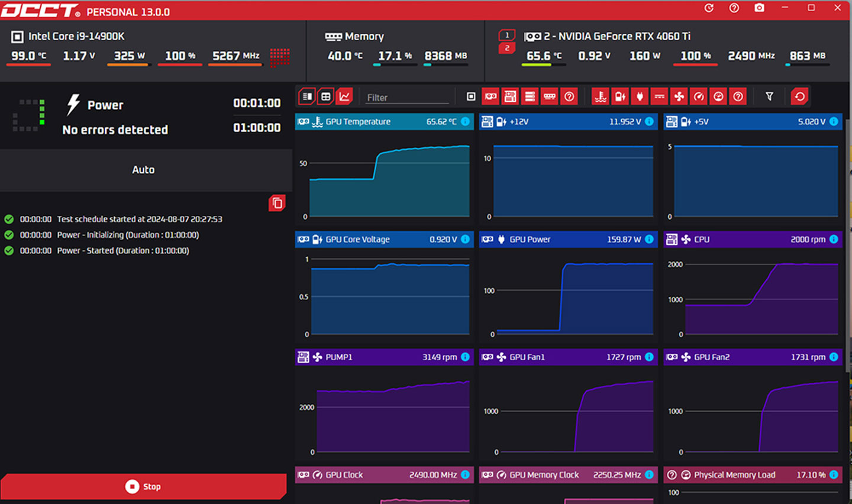Click the GPU Core Voltage graph area
This screenshot has width=852, height=504.
384,295
